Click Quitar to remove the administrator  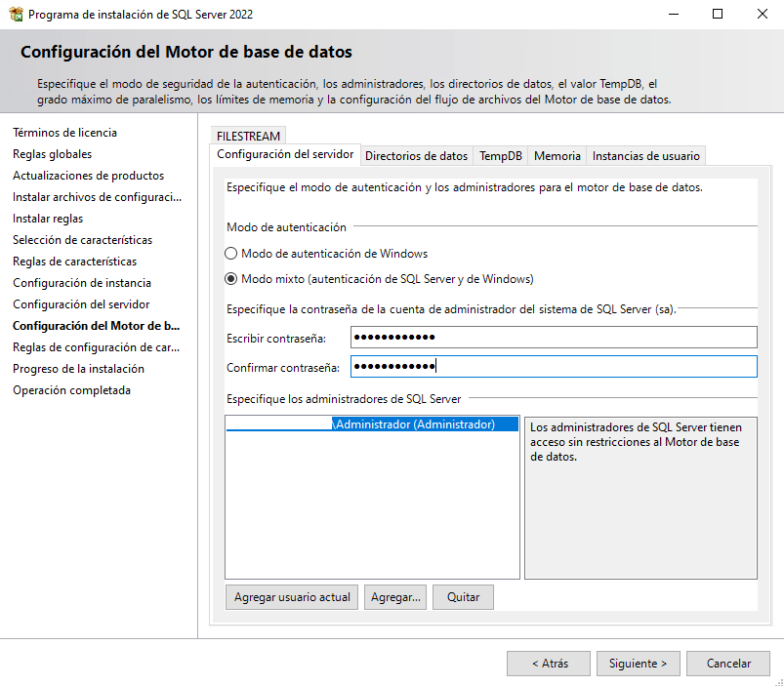464,597
